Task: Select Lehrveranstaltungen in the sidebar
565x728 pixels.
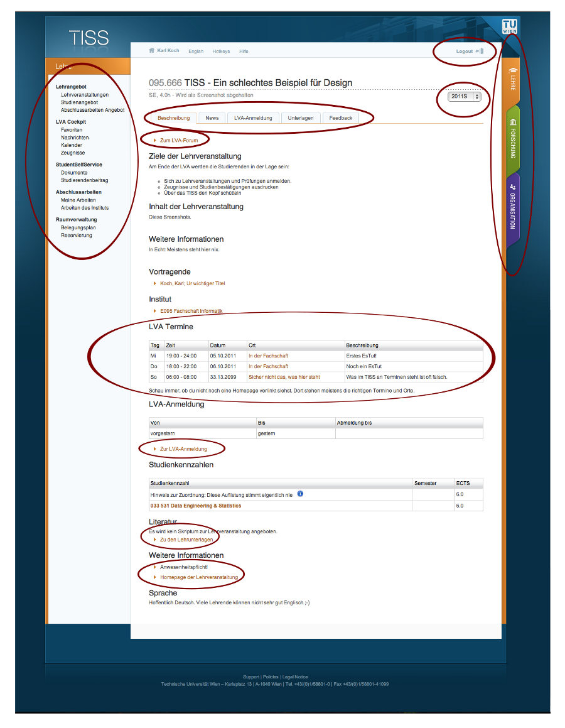Action: [85, 95]
